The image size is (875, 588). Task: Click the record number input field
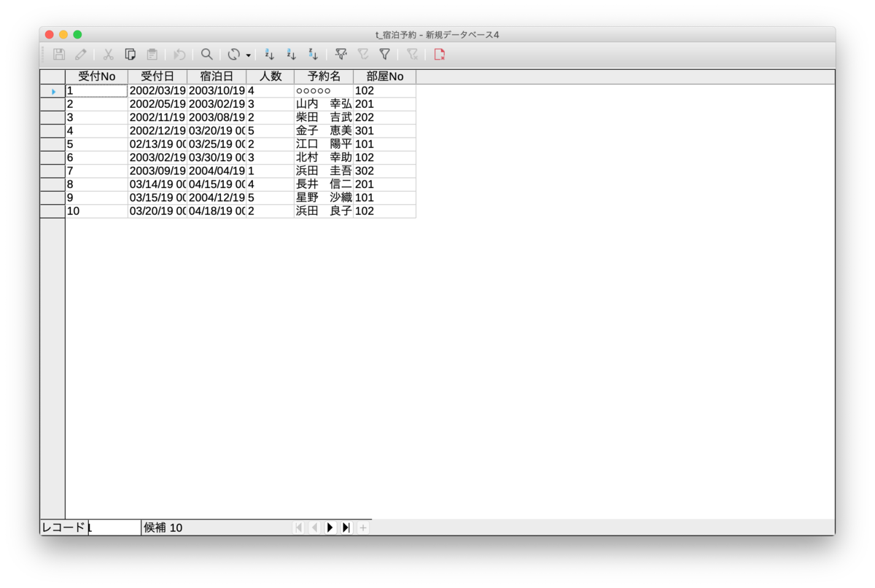[114, 528]
